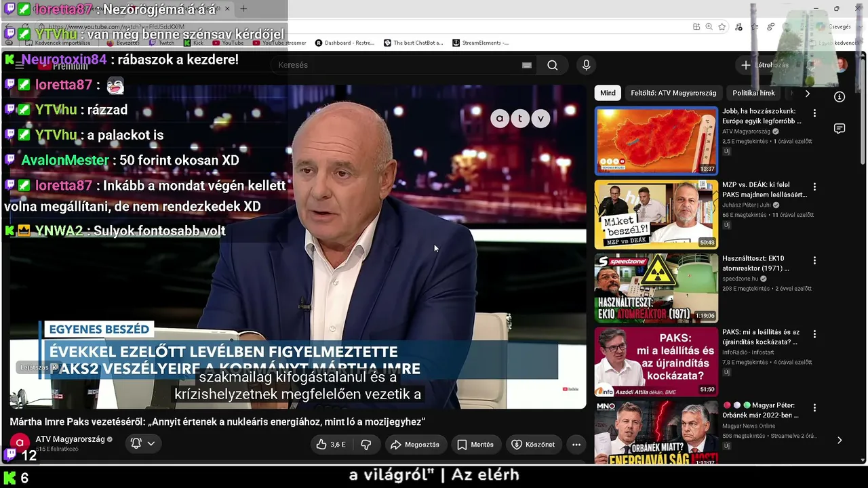
Task: Open the Használtteszt EK10 atomreaktor thumbnail
Action: (x=656, y=288)
